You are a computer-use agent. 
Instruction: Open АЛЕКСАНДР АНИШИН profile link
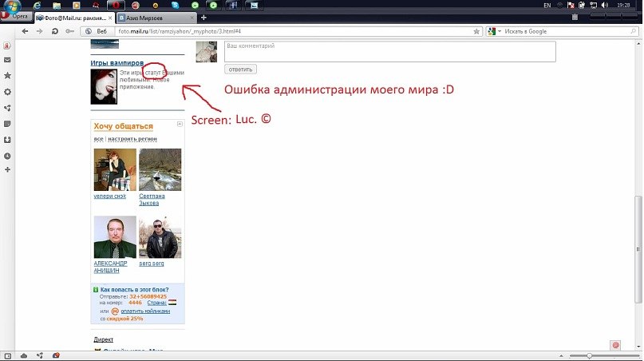110,267
